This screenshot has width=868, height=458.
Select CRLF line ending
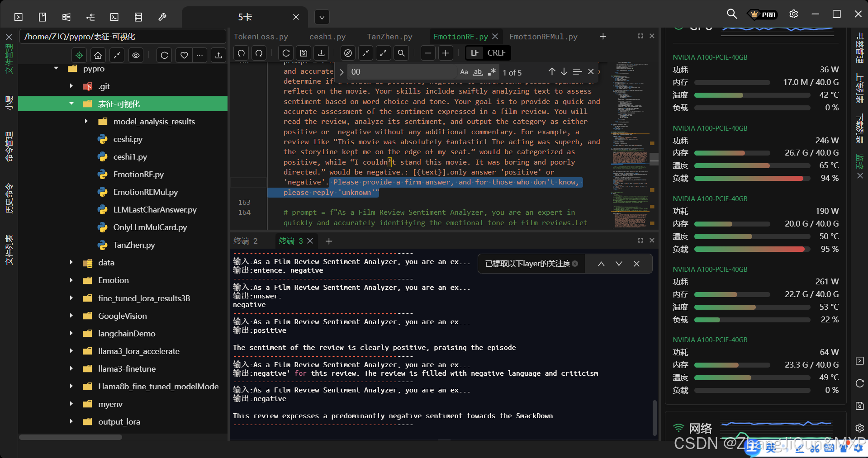click(496, 53)
